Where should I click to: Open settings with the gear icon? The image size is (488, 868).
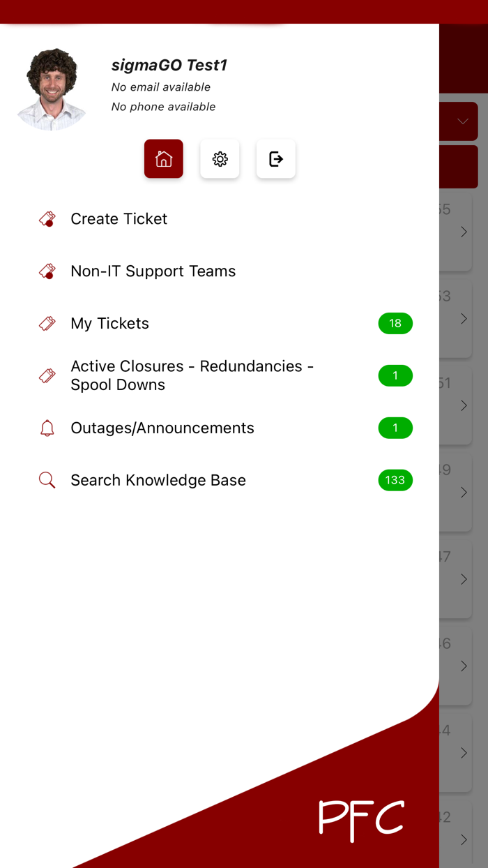click(x=220, y=159)
